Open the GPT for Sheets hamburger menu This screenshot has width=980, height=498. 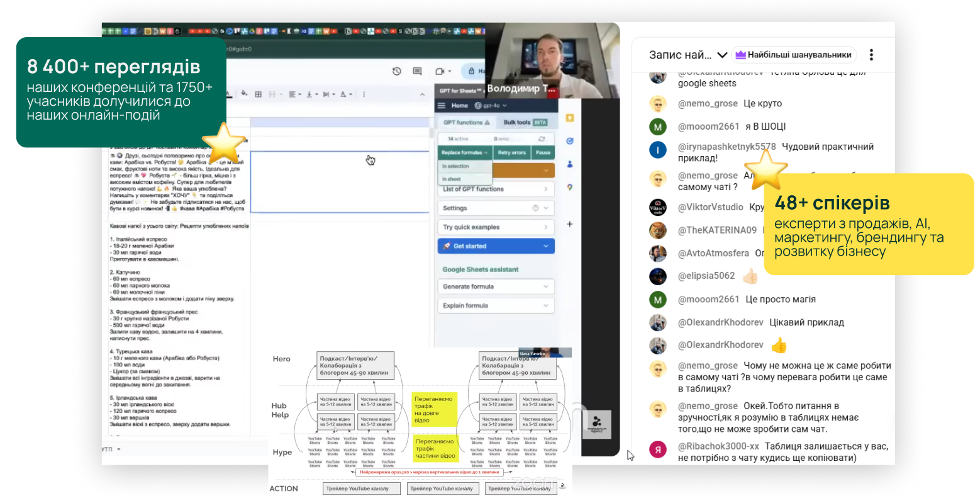pos(442,106)
